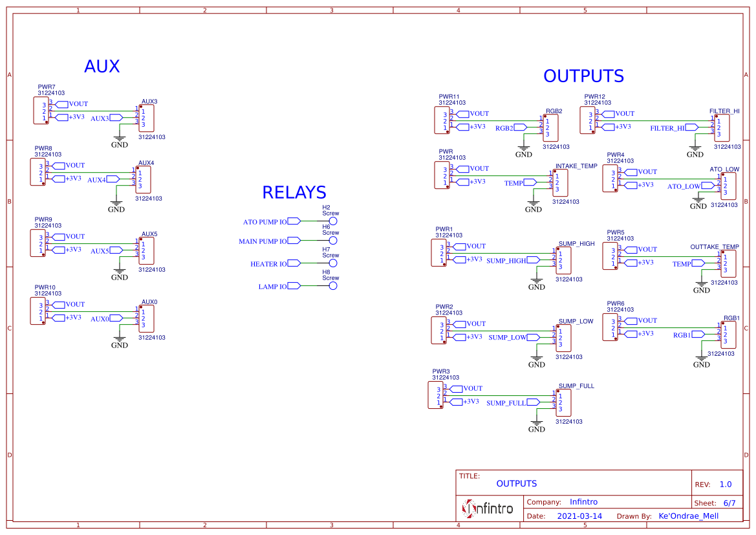Image resolution: width=756 pixels, height=535 pixels.
Task: Select the RELAYS section heading
Action: [294, 193]
